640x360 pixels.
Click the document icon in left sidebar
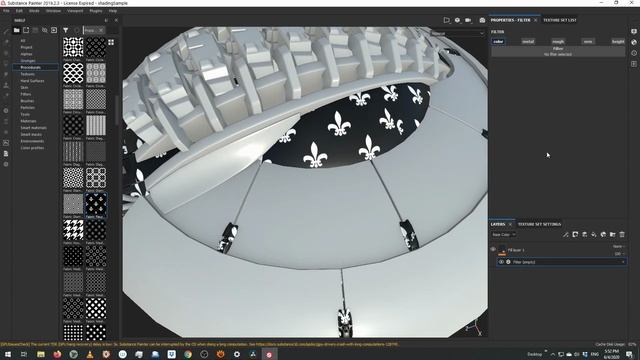6,153
